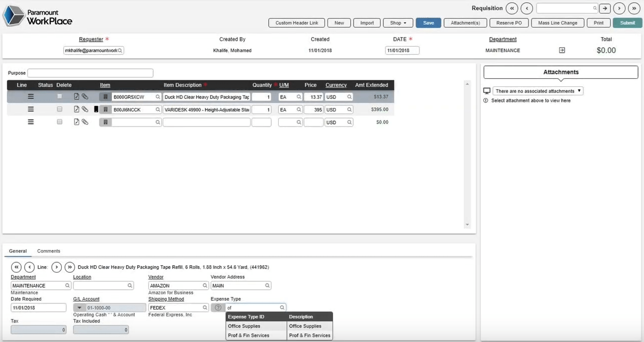Screen dimensions: 644x342
Task: Open the notes icon on VARIDESK line
Action: coord(76,109)
